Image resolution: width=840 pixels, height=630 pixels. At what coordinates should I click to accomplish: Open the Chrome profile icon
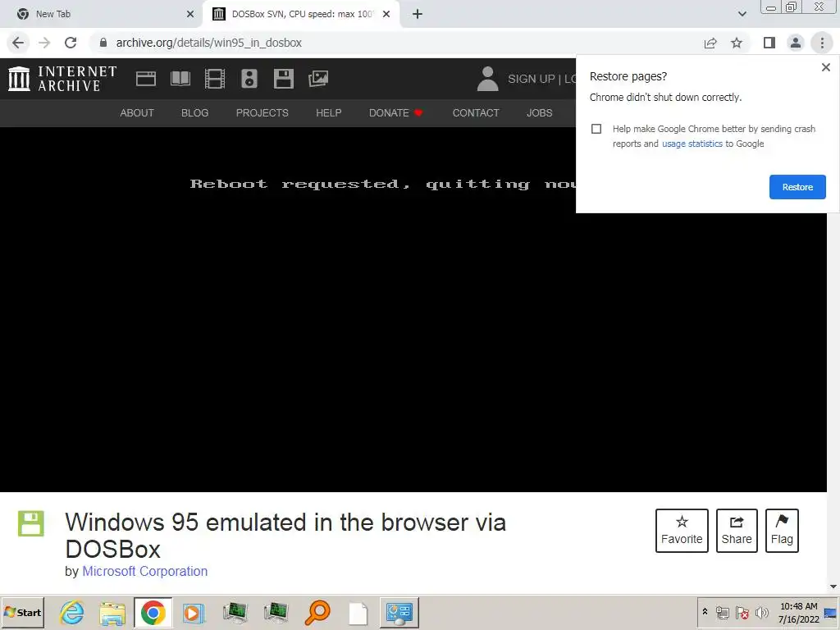pyautogui.click(x=796, y=43)
